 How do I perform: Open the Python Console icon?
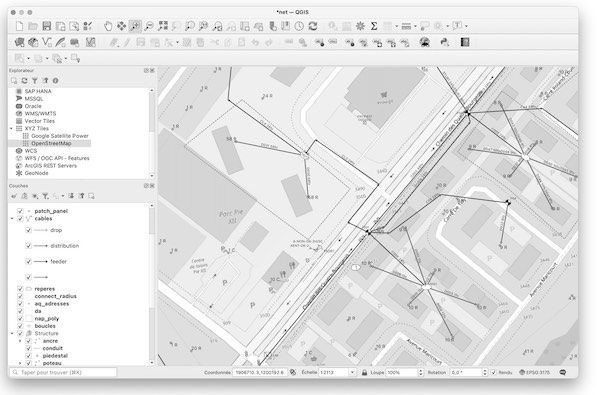coord(445,42)
